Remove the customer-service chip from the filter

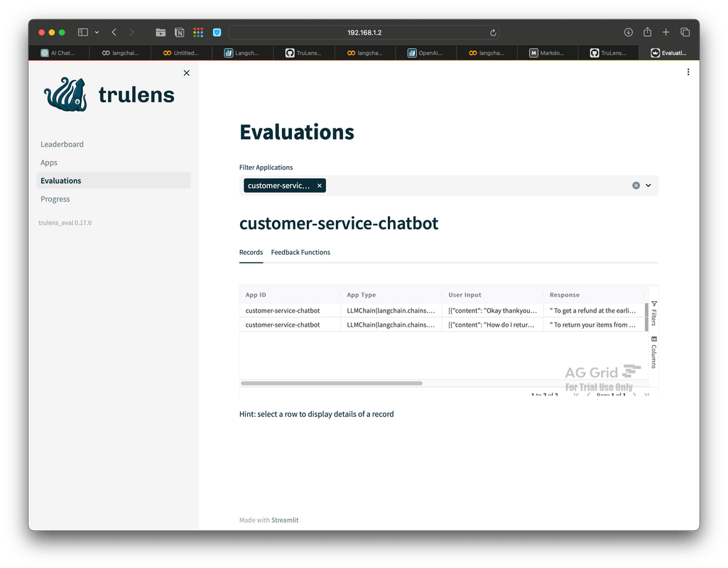point(320,185)
